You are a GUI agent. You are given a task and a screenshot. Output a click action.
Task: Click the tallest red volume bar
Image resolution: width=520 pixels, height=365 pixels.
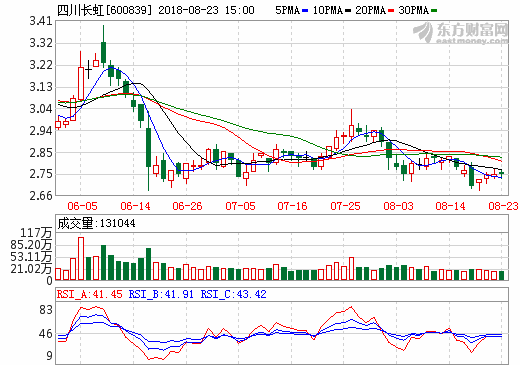click(x=81, y=258)
